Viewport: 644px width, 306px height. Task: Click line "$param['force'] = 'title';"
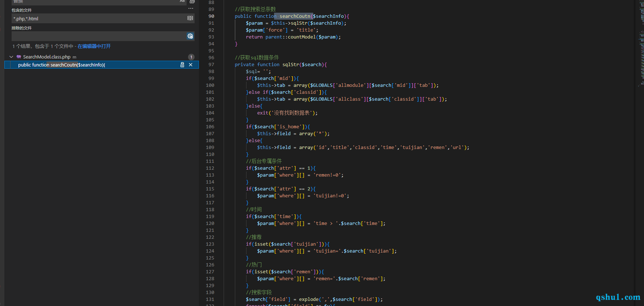(x=282, y=30)
